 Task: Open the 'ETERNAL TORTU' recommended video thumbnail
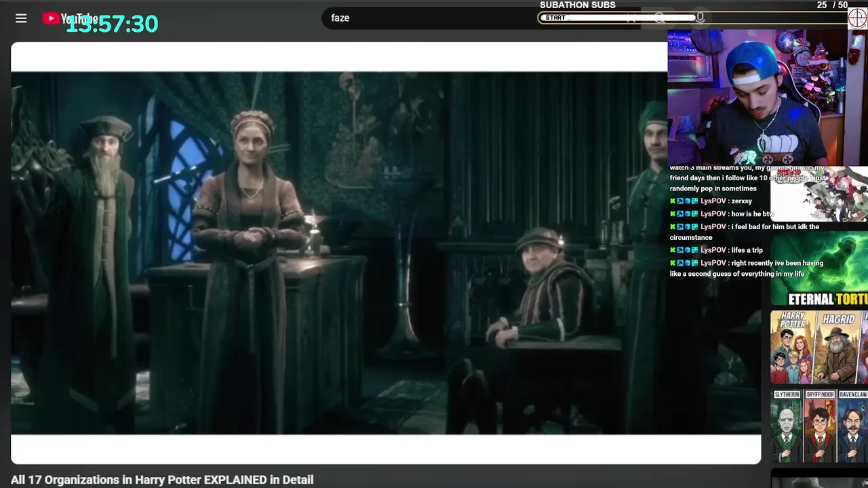click(819, 270)
